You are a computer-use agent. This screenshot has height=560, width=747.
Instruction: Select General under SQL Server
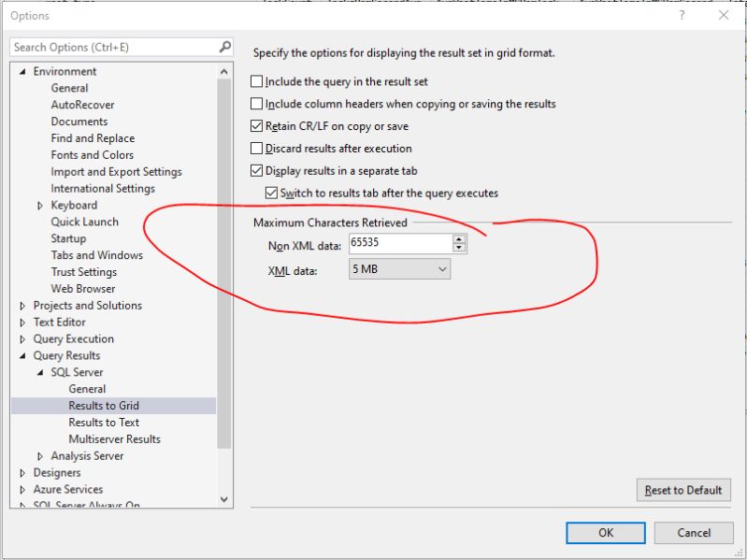(x=87, y=389)
